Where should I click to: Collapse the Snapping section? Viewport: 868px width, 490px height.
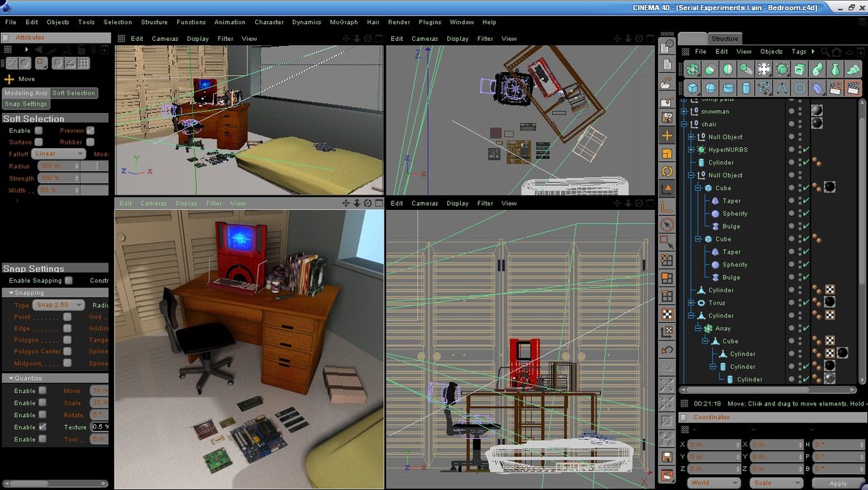[x=10, y=292]
